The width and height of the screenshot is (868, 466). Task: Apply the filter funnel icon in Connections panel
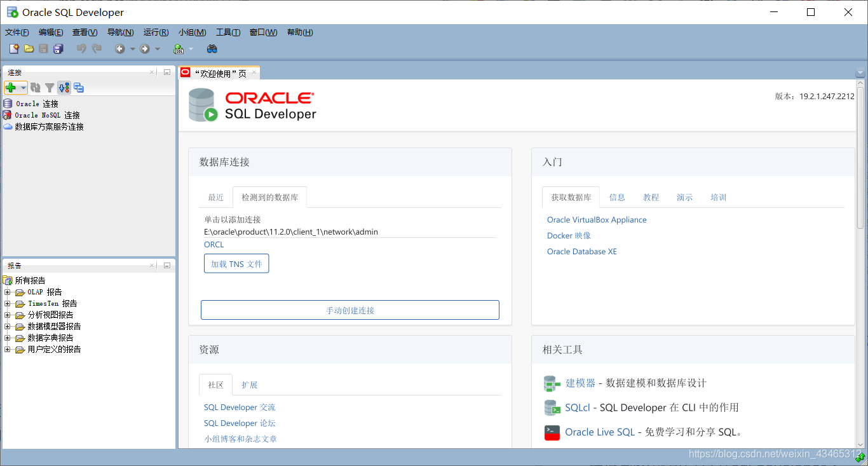(50, 87)
